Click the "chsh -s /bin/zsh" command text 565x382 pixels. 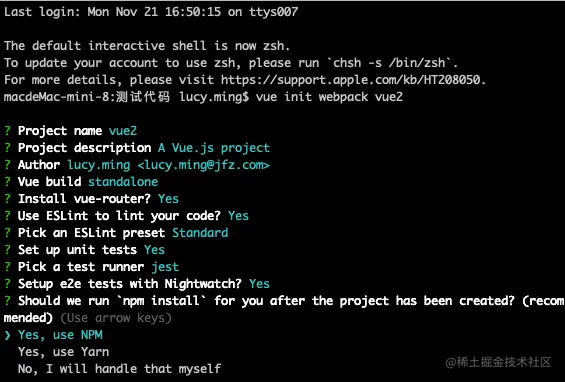click(x=389, y=63)
